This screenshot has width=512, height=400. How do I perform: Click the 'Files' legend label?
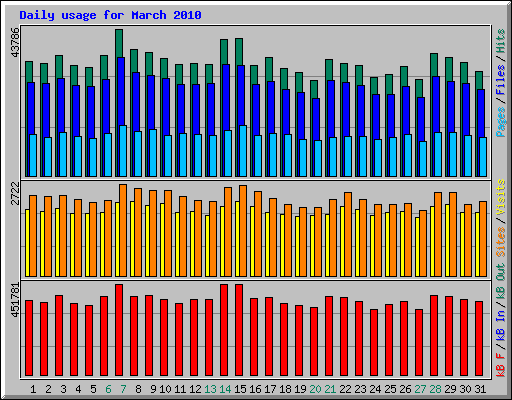tap(501, 79)
